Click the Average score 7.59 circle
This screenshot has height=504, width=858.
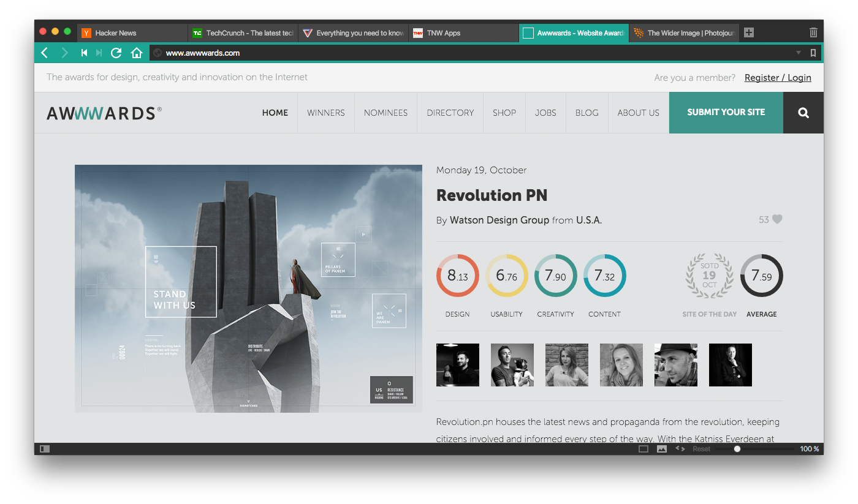click(762, 276)
